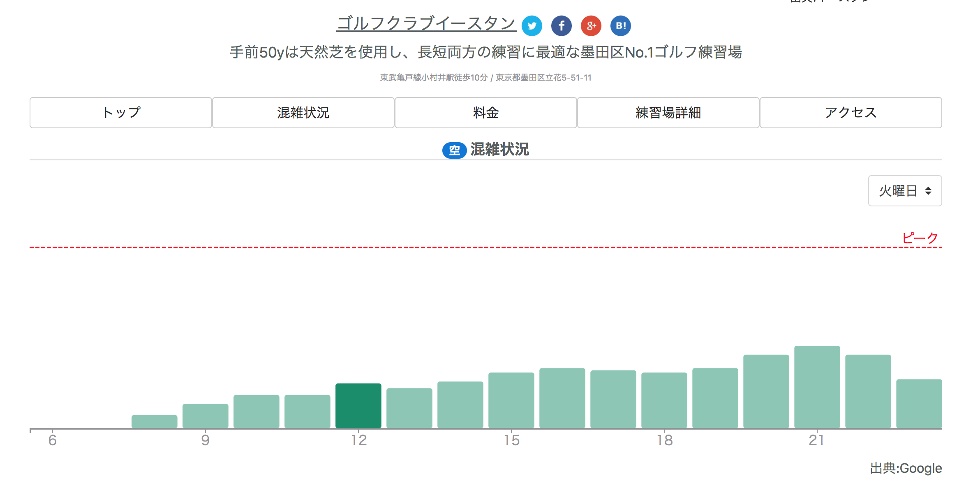Share on Google Plus icon
980x481 pixels.
point(591,26)
